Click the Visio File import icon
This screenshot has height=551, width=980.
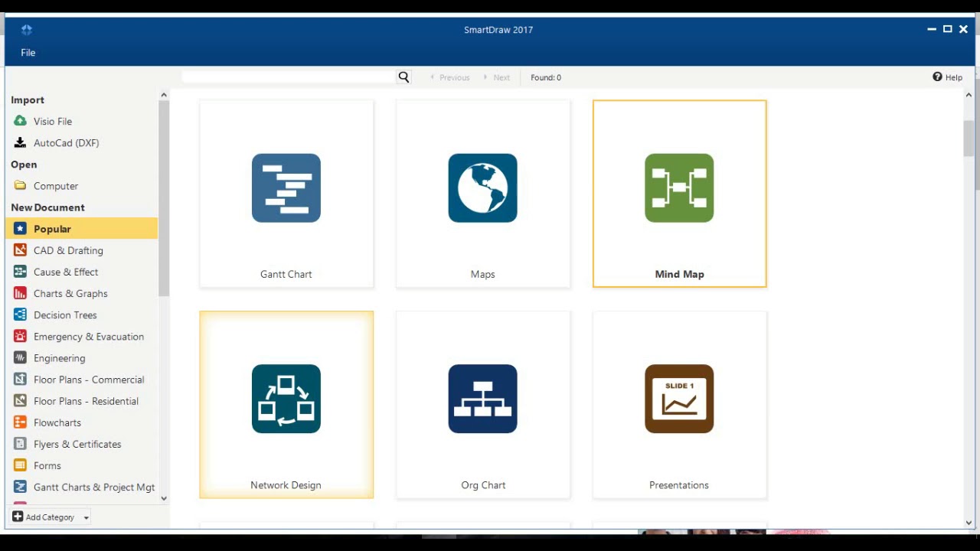coord(20,121)
